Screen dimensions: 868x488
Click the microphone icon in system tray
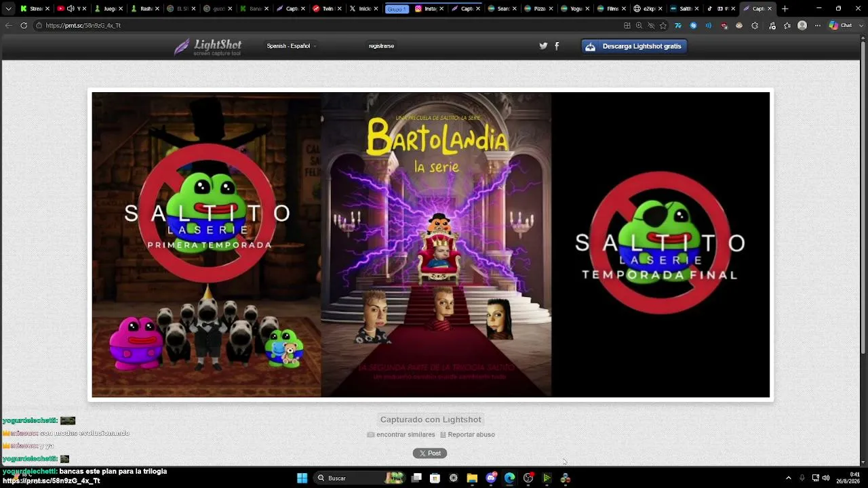[802, 478]
